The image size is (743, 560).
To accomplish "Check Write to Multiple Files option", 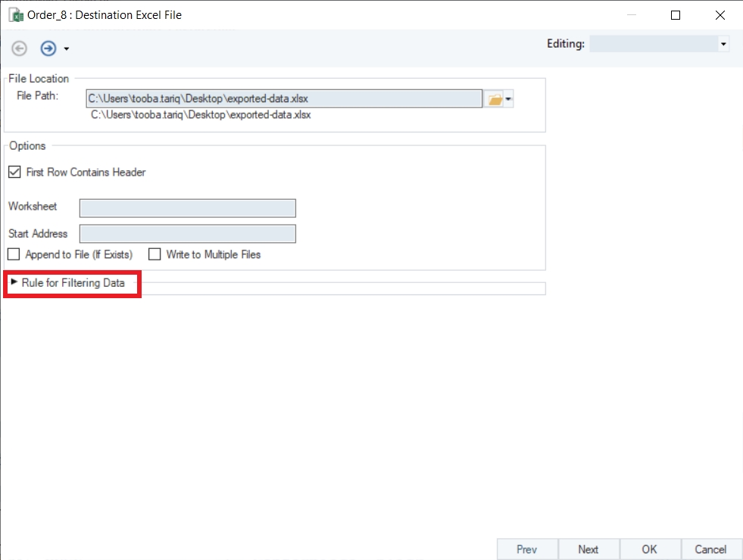I will 155,255.
